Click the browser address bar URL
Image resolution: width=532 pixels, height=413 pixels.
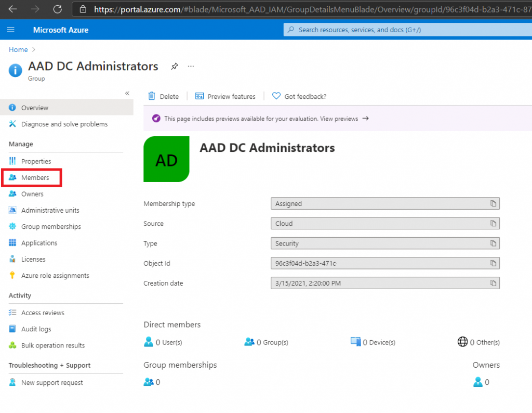pos(312,9)
